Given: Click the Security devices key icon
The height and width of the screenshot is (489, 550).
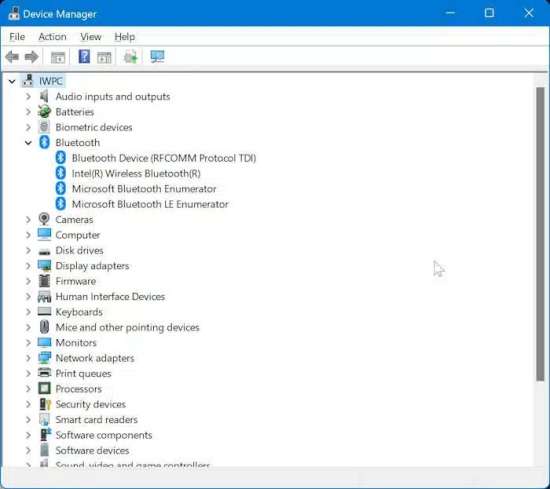Looking at the screenshot, I should [x=45, y=404].
